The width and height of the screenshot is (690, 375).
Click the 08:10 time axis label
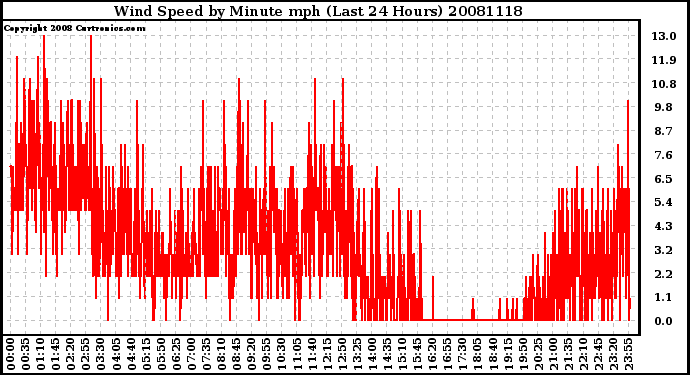tap(221, 354)
